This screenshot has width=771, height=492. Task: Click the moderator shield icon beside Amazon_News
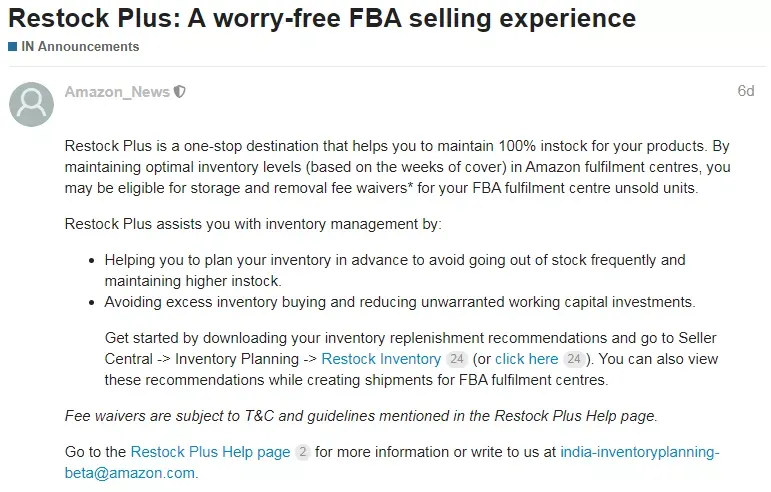coord(180,92)
